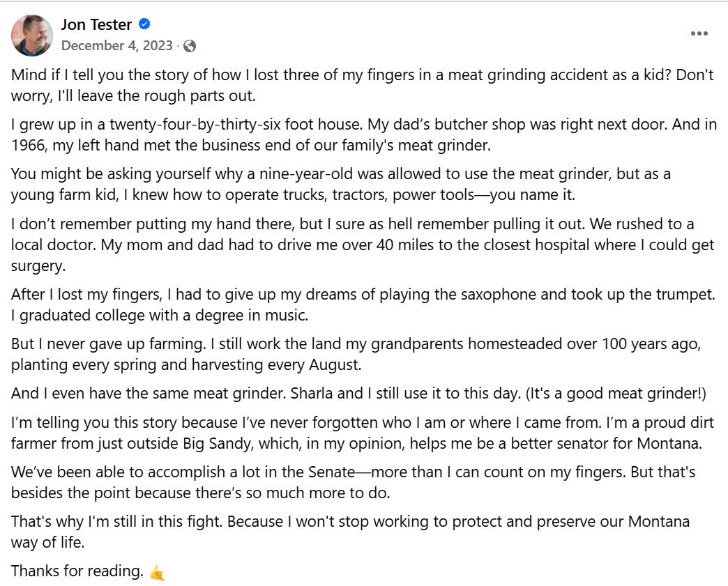The width and height of the screenshot is (728, 586).
Task: Click the call-me hand emoji after Thanks for reading
Action: coord(158,573)
